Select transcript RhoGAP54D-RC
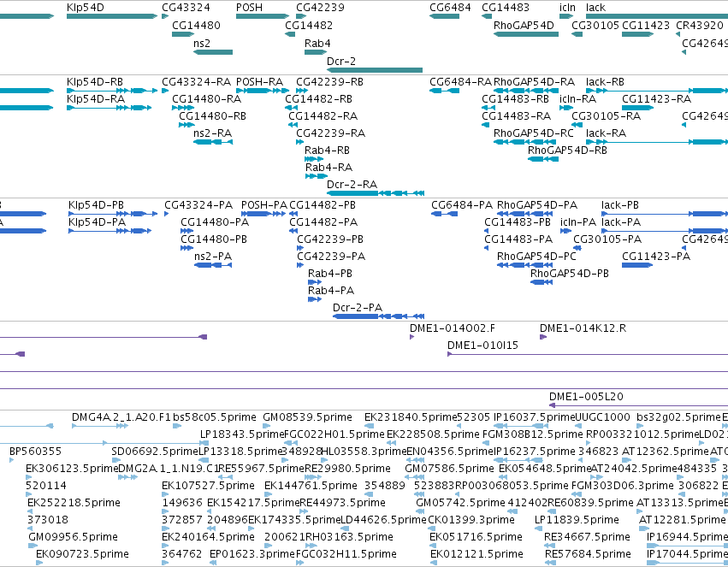This screenshot has width=728, height=567. (x=534, y=133)
